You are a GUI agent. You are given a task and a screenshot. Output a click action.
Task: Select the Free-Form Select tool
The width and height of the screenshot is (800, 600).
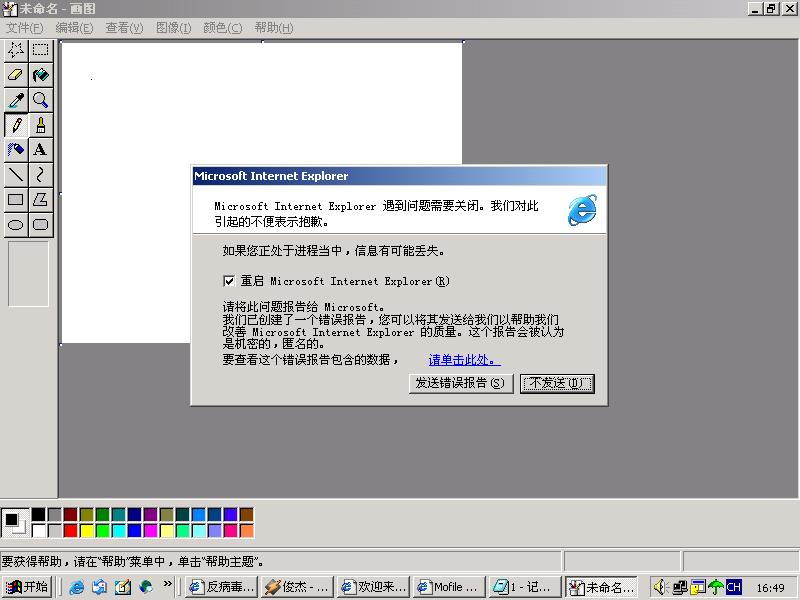(16, 50)
